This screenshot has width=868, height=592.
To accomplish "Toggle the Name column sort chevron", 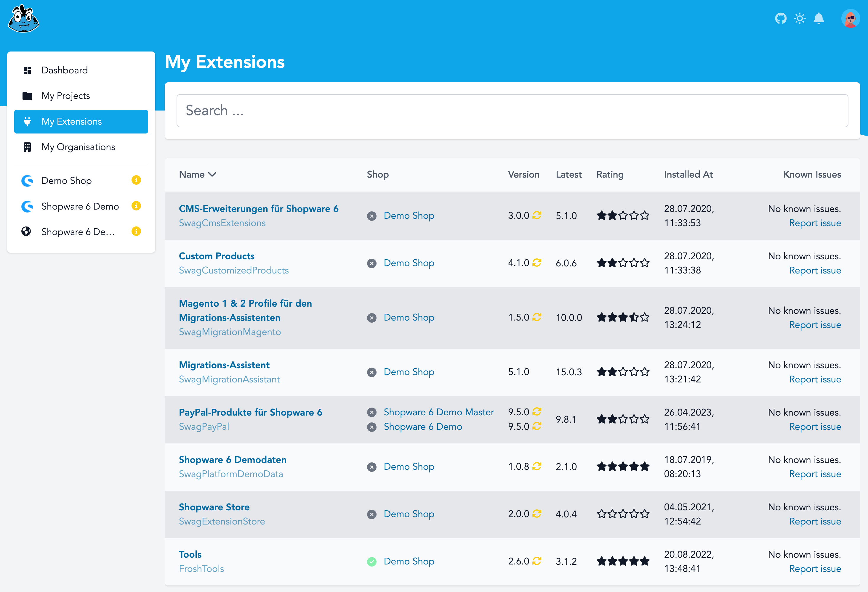I will (x=212, y=174).
